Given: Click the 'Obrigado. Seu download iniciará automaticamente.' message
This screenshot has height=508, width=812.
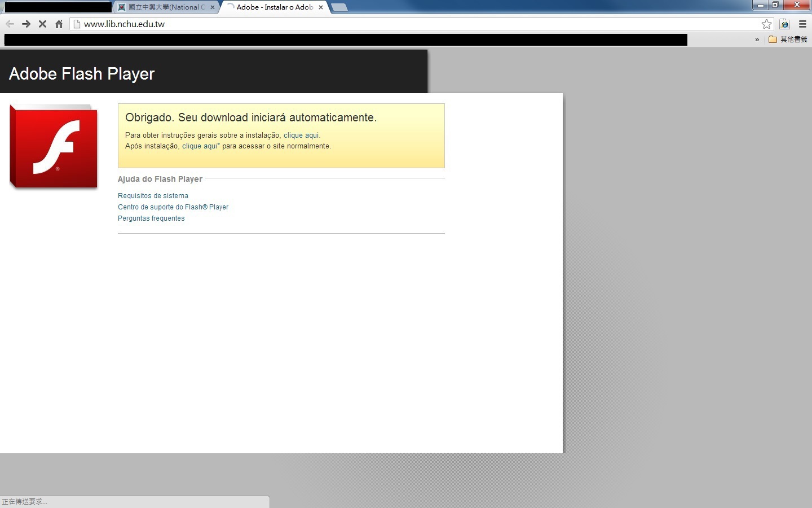Looking at the screenshot, I should [x=251, y=117].
